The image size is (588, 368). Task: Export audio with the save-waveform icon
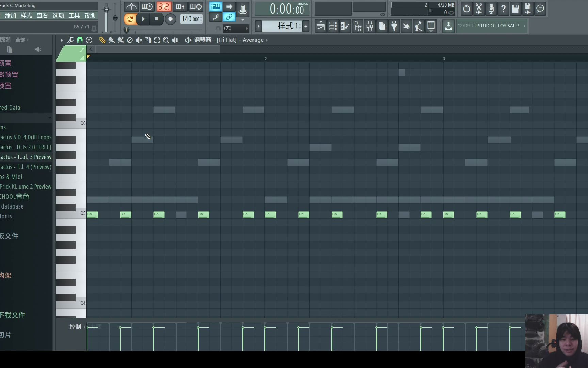(x=528, y=9)
